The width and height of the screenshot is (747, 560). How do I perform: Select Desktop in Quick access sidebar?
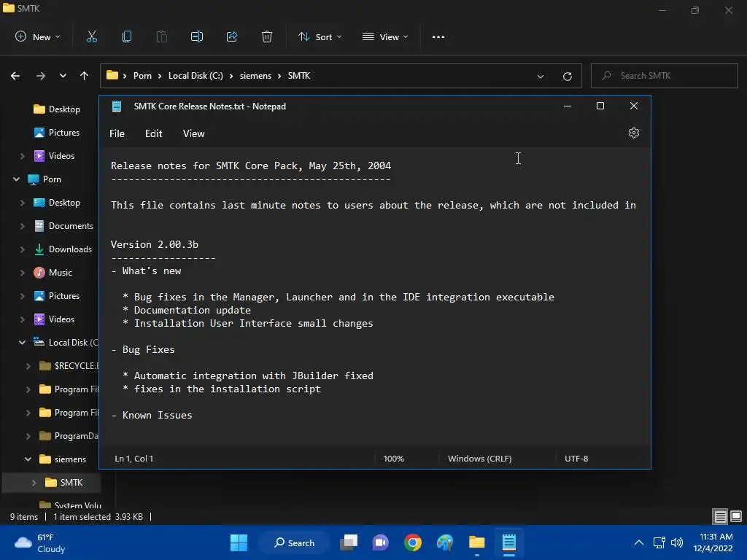point(56,109)
